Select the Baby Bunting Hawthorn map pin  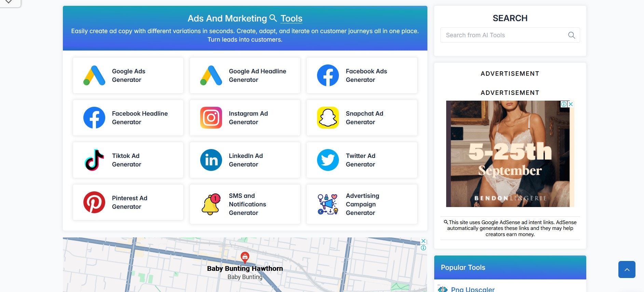click(x=245, y=257)
